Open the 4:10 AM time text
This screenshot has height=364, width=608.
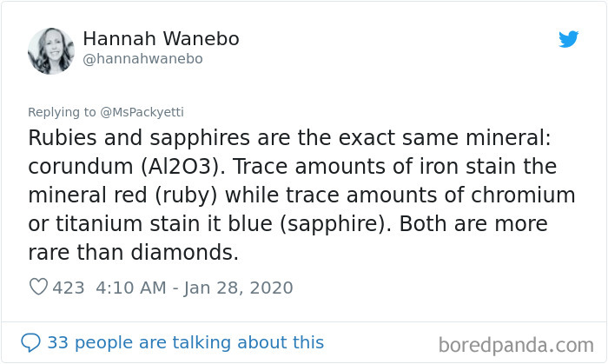coord(130,288)
